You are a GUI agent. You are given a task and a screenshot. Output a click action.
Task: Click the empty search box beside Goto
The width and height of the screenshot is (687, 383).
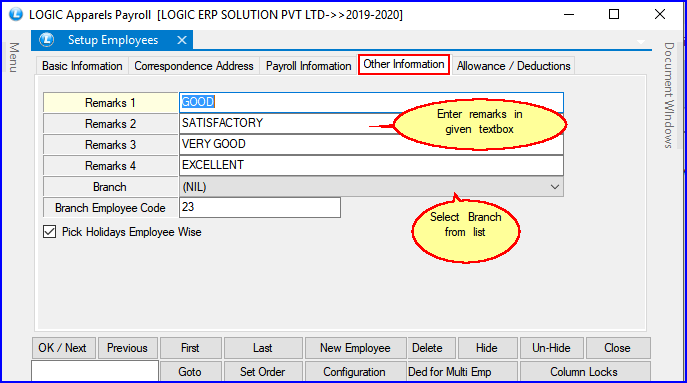click(95, 372)
